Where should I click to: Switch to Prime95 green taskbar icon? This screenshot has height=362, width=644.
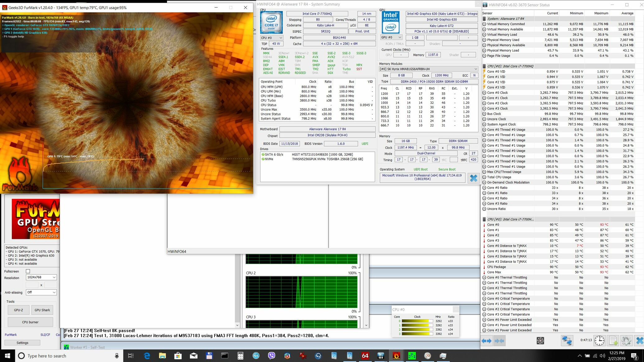pyautogui.click(x=412, y=356)
